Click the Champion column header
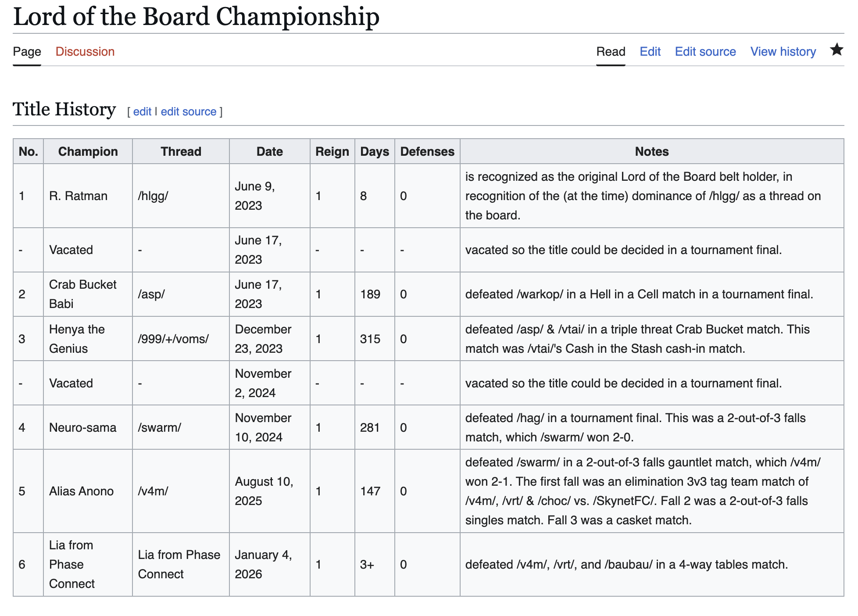 click(x=88, y=152)
